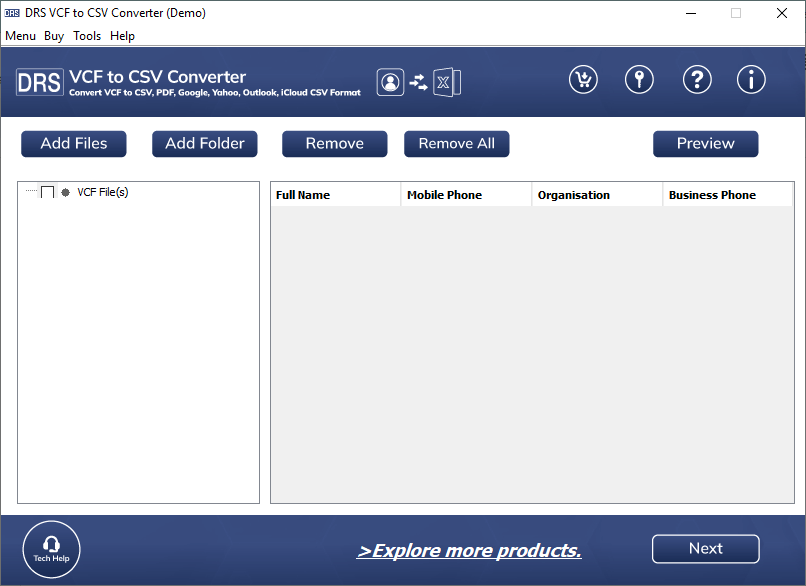806x586 pixels.
Task: Click the Full Name column header
Action: [x=336, y=195]
